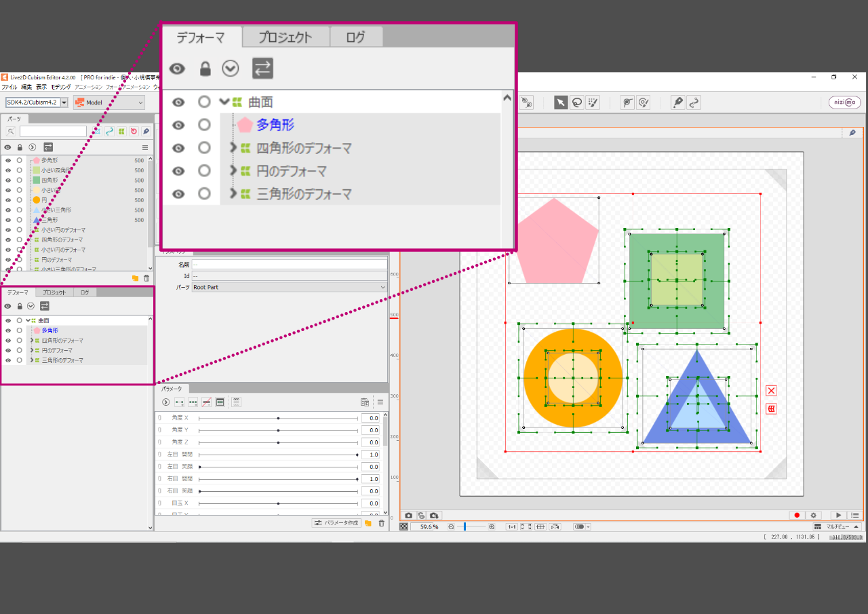Click the zoom-out magnifier below the canvas
This screenshot has height=614, width=868.
coord(451,526)
